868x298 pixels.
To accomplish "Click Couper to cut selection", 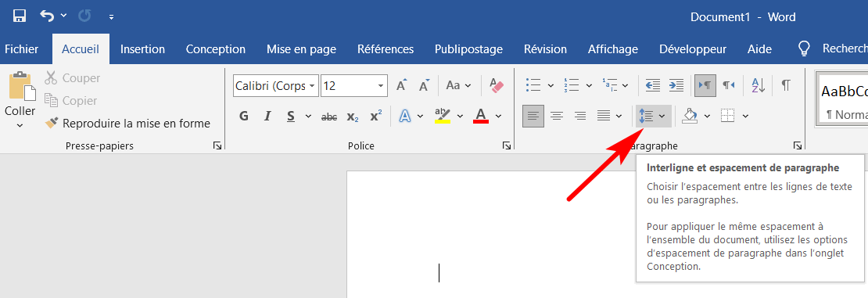I will pyautogui.click(x=73, y=78).
